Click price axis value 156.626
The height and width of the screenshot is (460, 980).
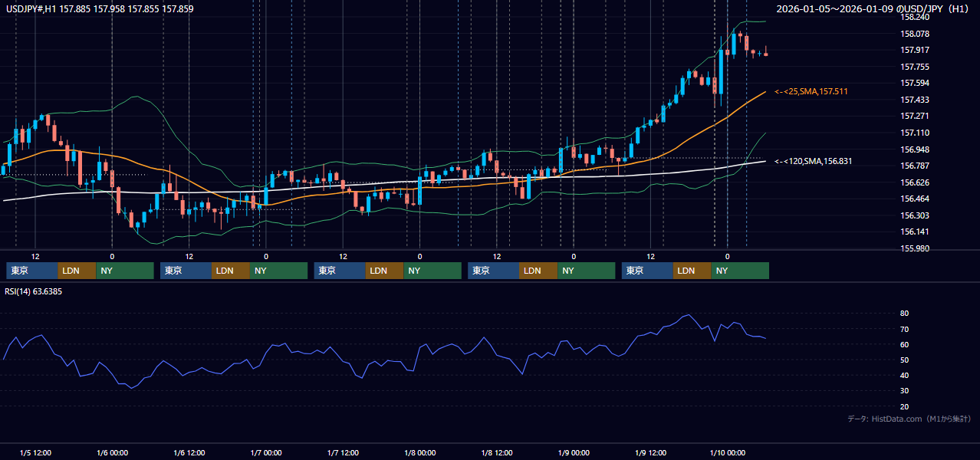tap(914, 182)
